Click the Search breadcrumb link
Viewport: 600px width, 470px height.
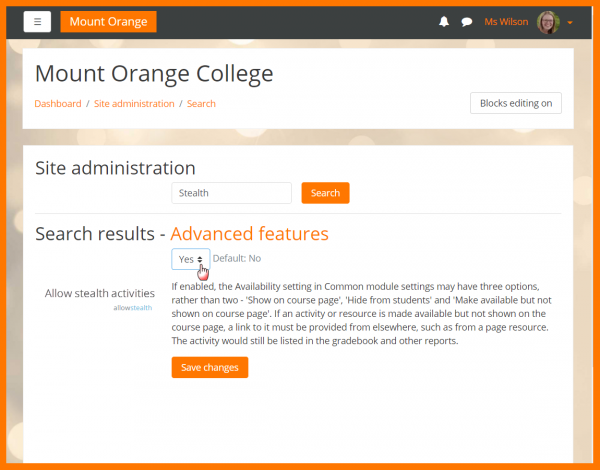pyautogui.click(x=201, y=104)
